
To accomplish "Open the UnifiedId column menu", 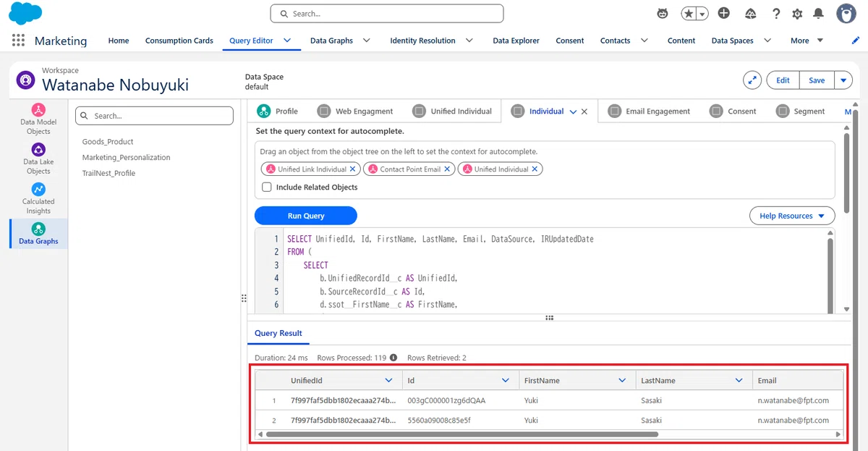I will pos(388,380).
